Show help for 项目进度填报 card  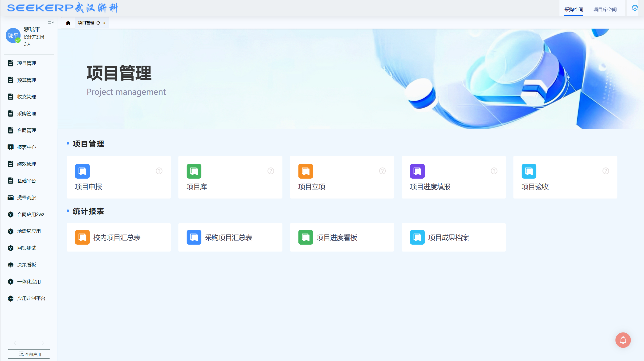click(494, 171)
